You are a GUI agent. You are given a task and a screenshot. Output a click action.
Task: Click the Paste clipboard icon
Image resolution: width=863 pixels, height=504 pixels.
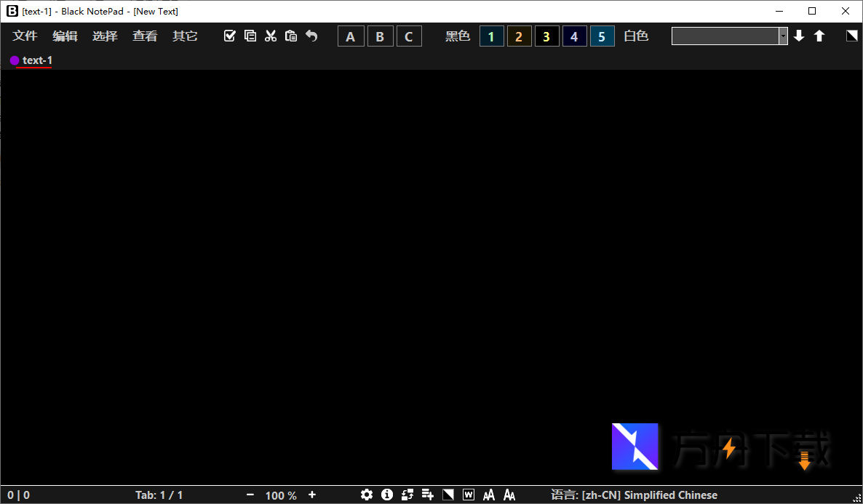point(291,35)
